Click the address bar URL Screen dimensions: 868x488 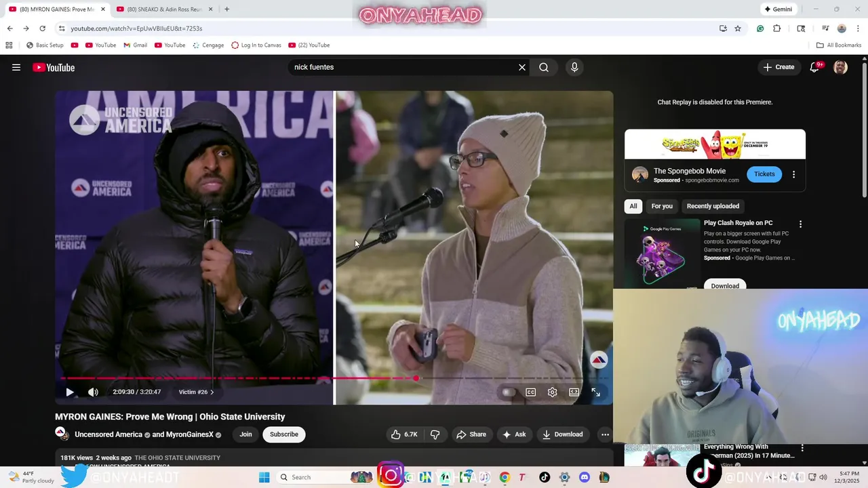136,28
